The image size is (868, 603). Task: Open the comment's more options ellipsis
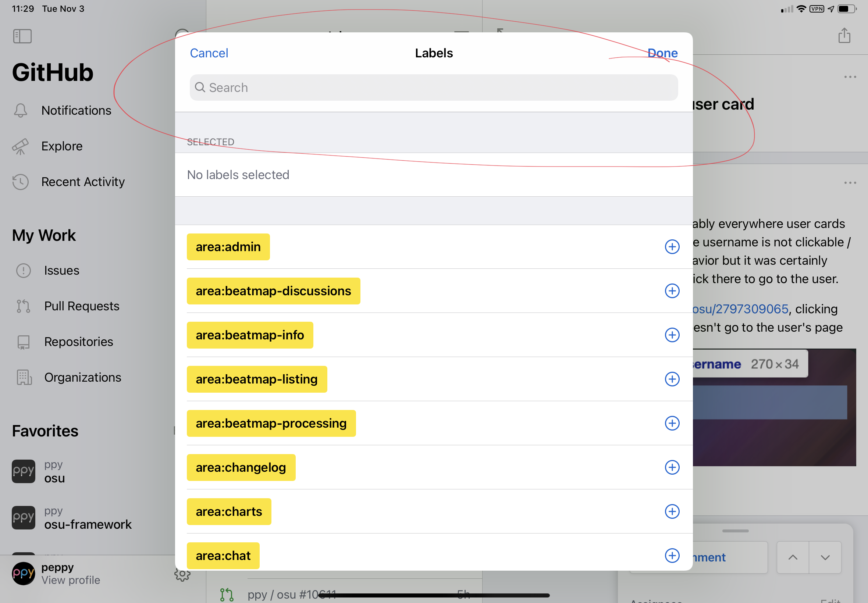(x=850, y=183)
